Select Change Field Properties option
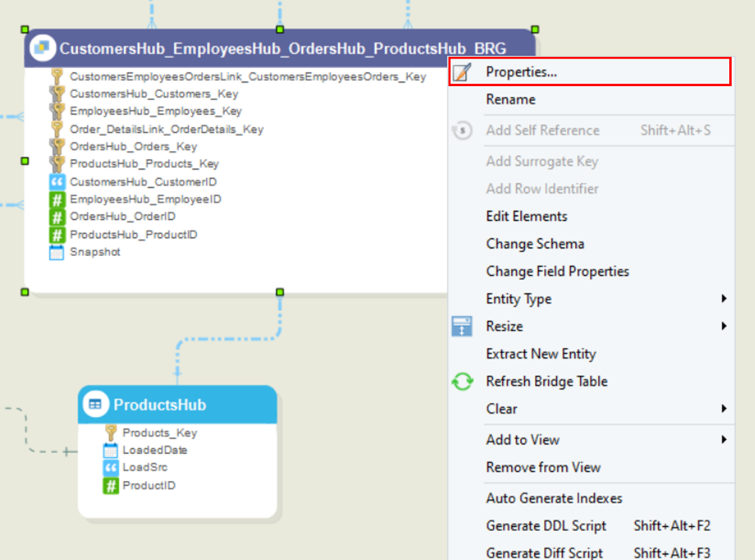Screen dimensions: 755x560 557,271
